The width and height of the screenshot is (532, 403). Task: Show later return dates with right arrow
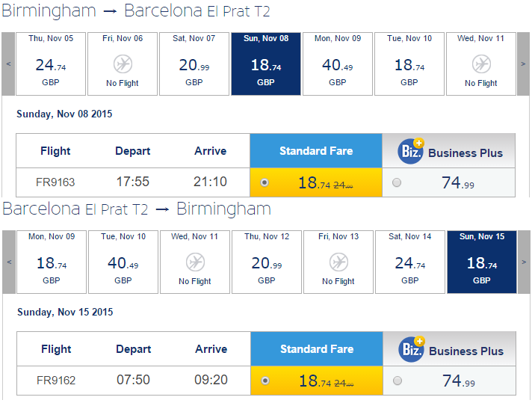tap(524, 262)
